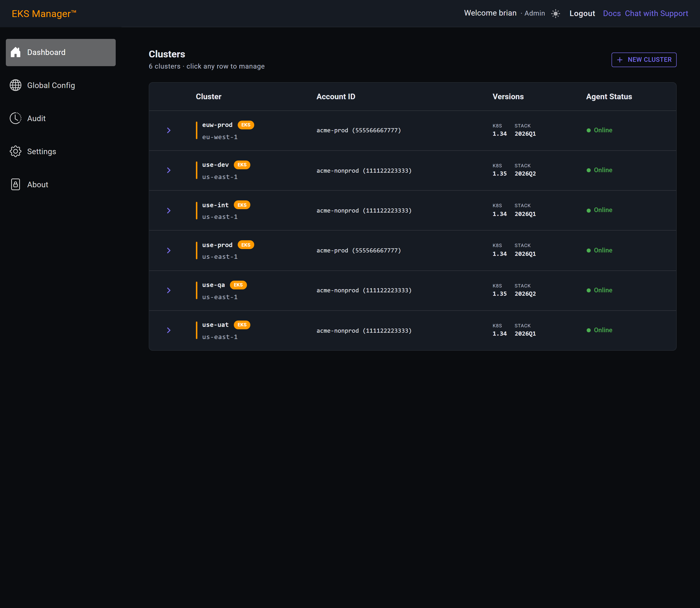Select the use-qa cluster name
The width and height of the screenshot is (700, 608).
tap(214, 285)
